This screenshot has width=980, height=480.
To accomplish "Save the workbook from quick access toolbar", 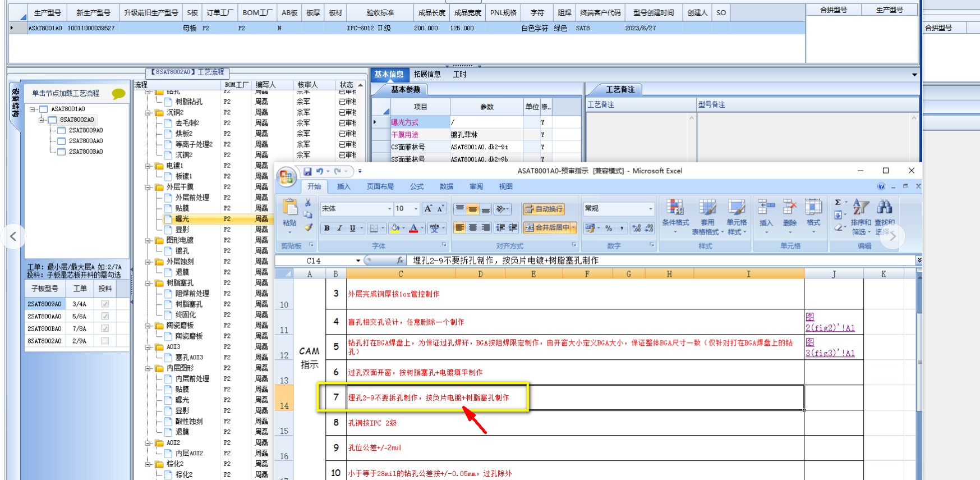I will point(307,171).
